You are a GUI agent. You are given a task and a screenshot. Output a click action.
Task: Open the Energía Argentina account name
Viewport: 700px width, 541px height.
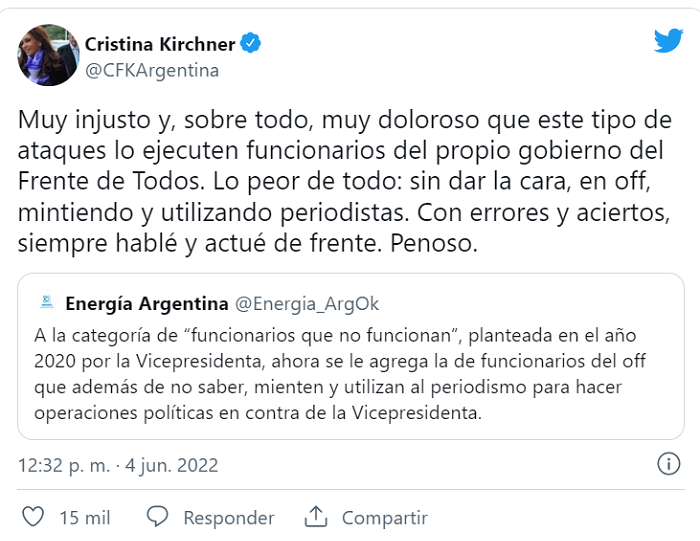(x=147, y=304)
